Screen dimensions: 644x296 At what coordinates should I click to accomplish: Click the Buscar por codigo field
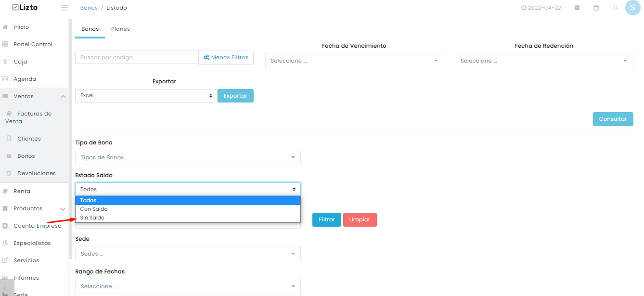click(137, 57)
